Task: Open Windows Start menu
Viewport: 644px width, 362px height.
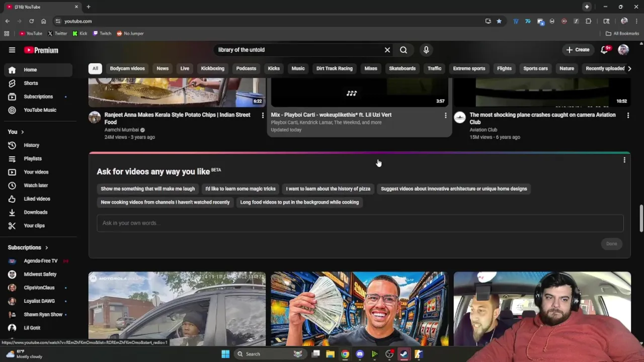Action: pos(225,354)
